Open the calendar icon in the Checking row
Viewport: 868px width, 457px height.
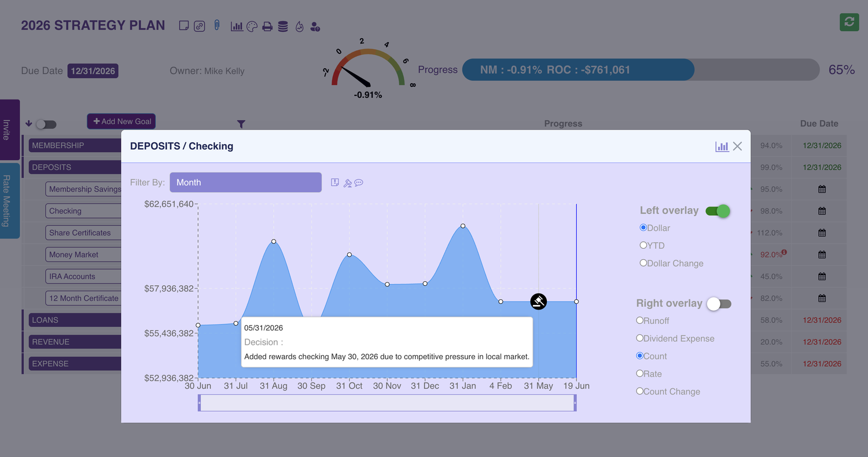822,211
